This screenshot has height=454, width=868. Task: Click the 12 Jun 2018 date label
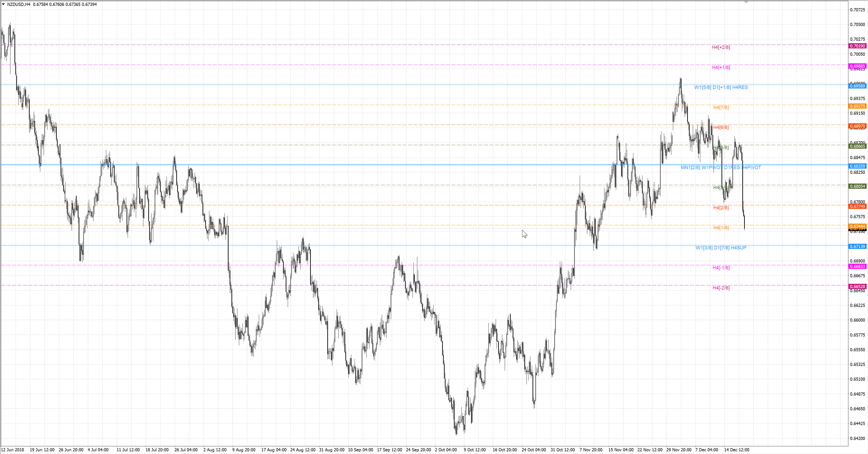coord(12,450)
